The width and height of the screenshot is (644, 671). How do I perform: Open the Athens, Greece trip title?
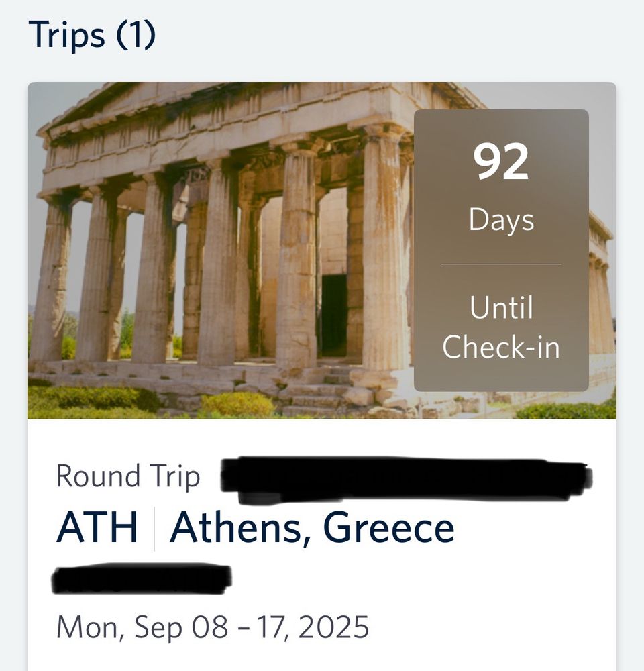pos(312,528)
